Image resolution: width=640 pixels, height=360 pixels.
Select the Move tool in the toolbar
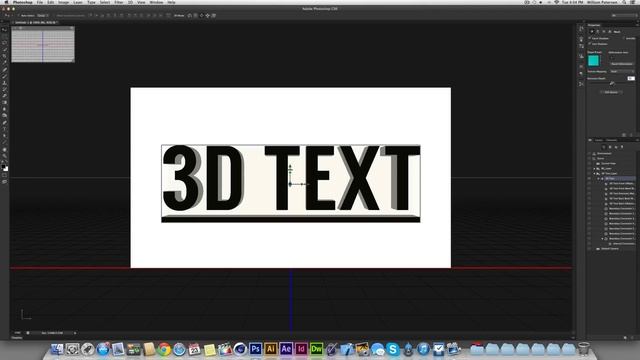(5, 29)
